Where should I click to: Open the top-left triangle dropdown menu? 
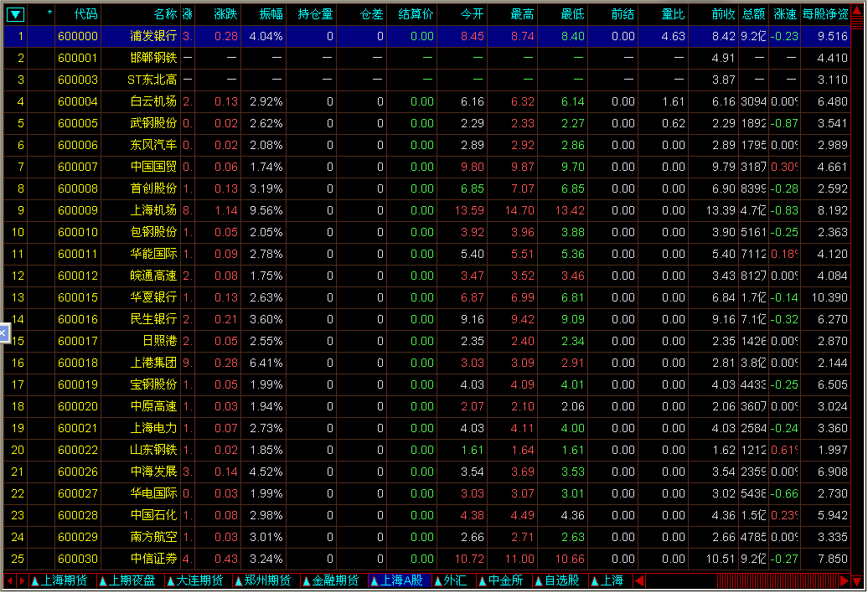pos(15,14)
